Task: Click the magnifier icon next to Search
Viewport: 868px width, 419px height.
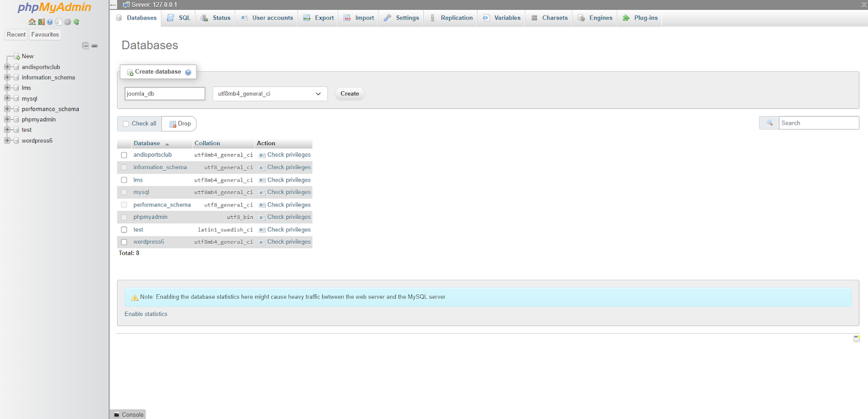Action: coord(769,123)
